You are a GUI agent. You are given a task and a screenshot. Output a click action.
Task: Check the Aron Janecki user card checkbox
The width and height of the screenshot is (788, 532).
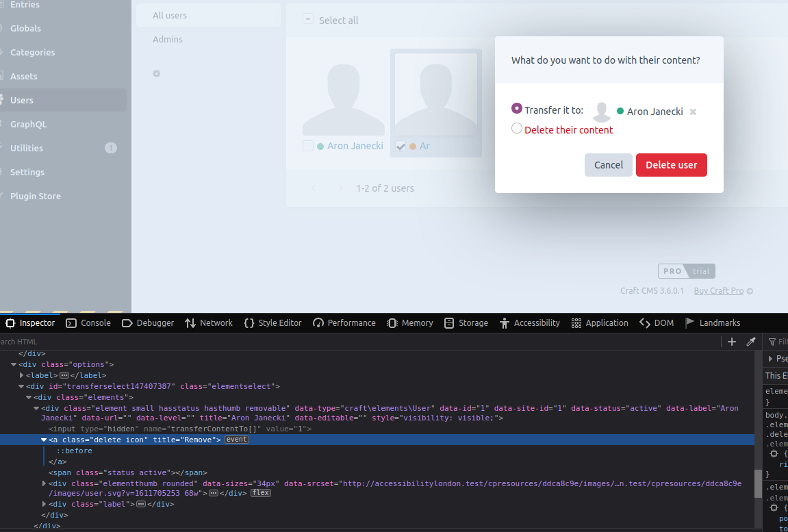pyautogui.click(x=307, y=145)
